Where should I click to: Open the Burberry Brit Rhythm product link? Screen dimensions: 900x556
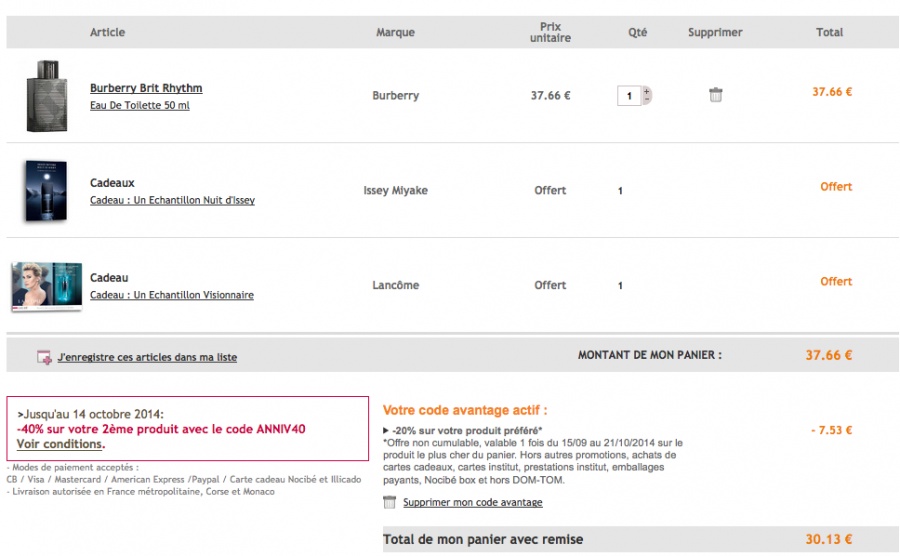(x=146, y=88)
